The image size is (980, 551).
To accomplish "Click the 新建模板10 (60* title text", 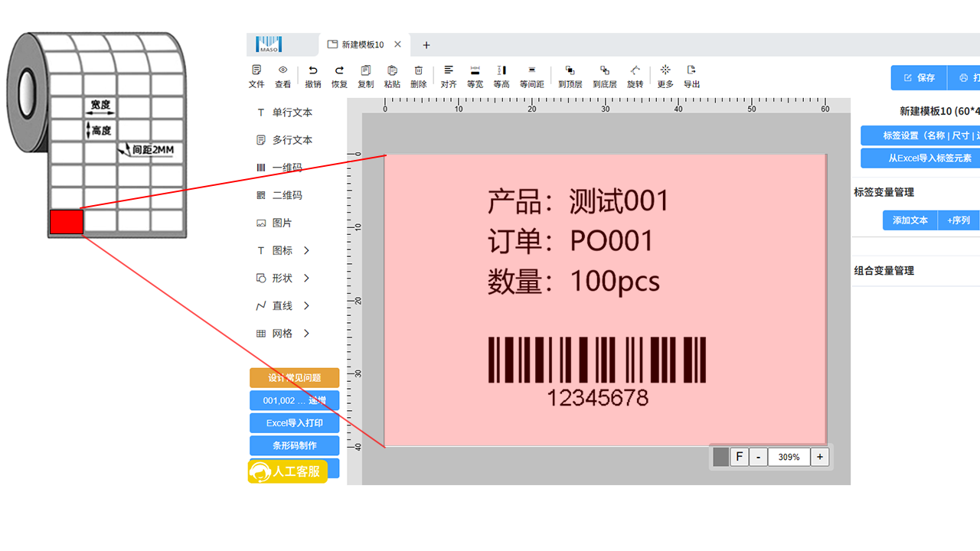I will 939,111.
